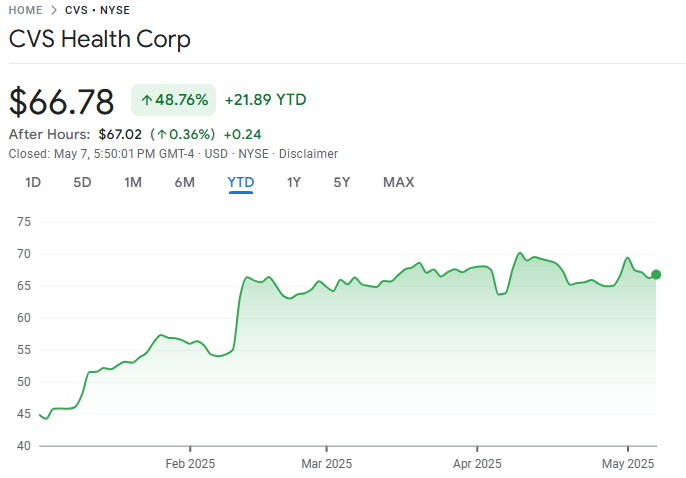Select the YTD range tab
Image resolution: width=686 pixels, height=478 pixels.
point(240,182)
